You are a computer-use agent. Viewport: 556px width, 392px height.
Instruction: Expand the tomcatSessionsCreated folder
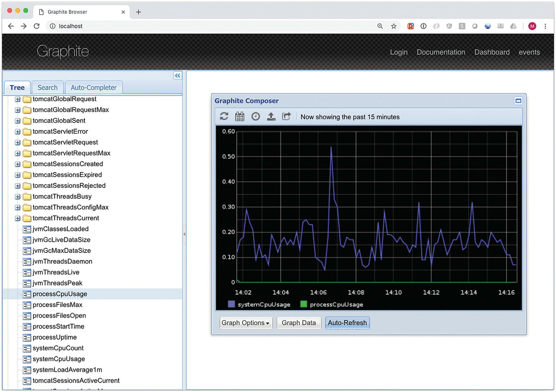(18, 164)
